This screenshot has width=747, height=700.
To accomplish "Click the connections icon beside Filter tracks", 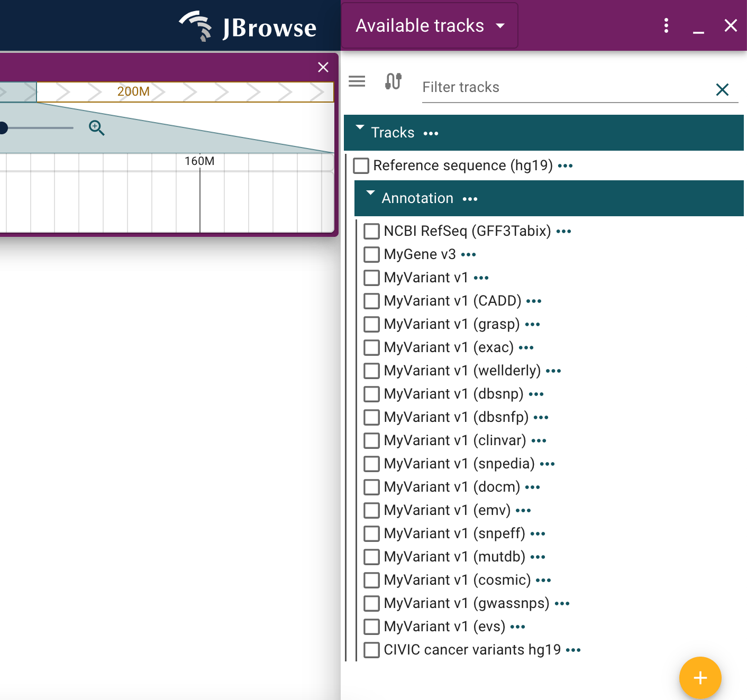I will (393, 81).
